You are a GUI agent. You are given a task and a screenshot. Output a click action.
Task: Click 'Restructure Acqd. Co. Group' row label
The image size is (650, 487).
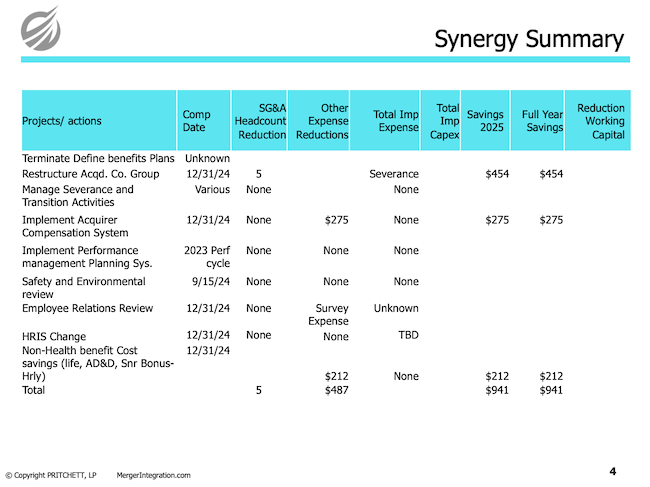90,174
